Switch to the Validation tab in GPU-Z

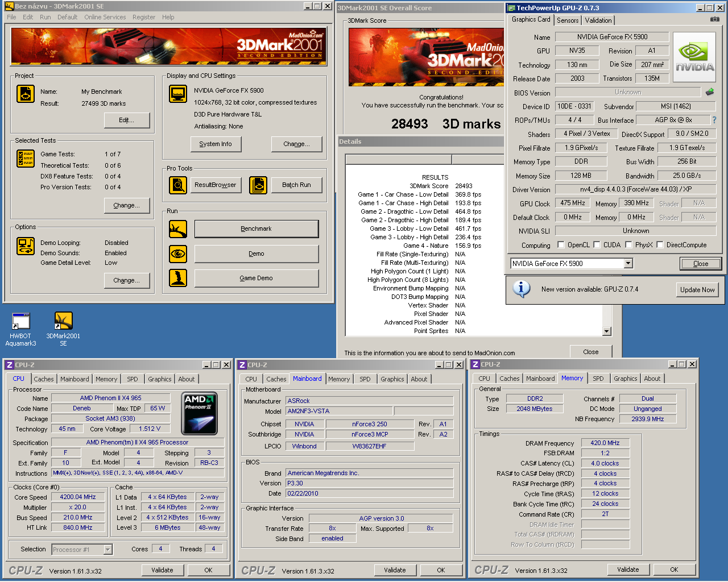coord(598,20)
